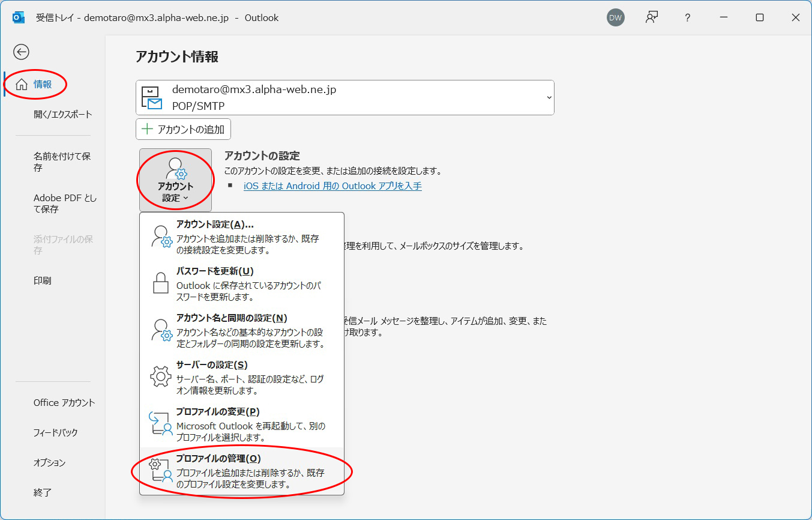812x520 pixels.
Task: Choose アカウント名と同期の設定(N) entry
Action: pyautogui.click(x=242, y=331)
